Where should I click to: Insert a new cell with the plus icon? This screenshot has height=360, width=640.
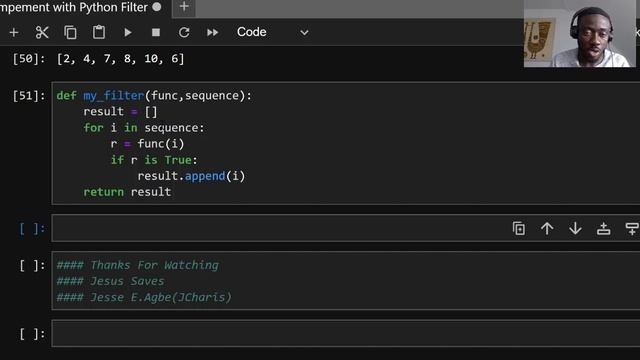point(14,32)
